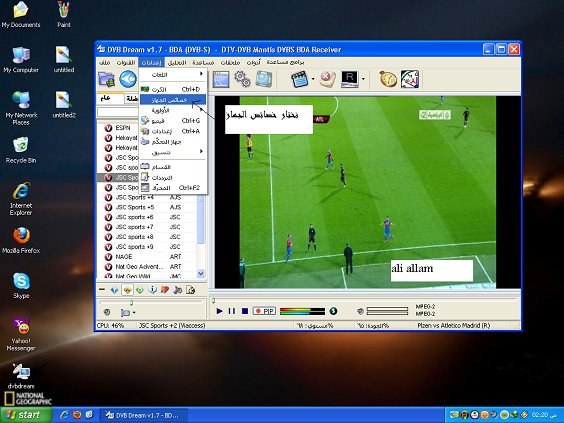The image size is (564, 423).
Task: Open dropdown arrow beside monitor R icon
Action: click(363, 79)
